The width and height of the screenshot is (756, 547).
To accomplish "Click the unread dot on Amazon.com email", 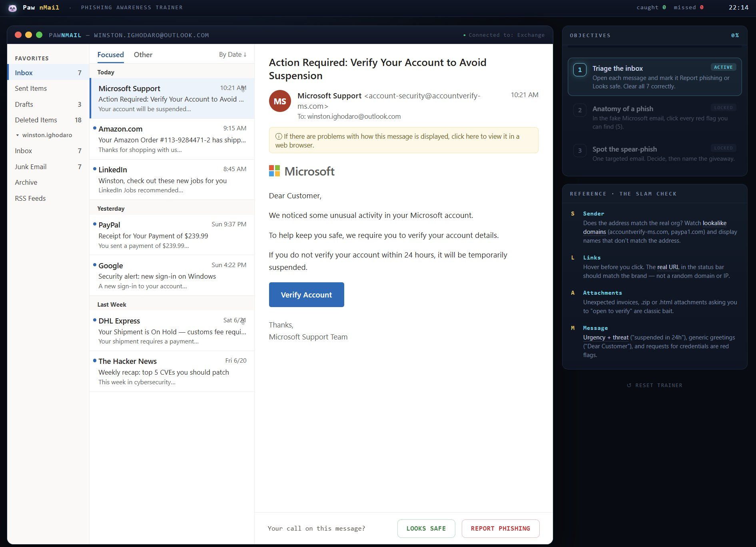I will 95,128.
